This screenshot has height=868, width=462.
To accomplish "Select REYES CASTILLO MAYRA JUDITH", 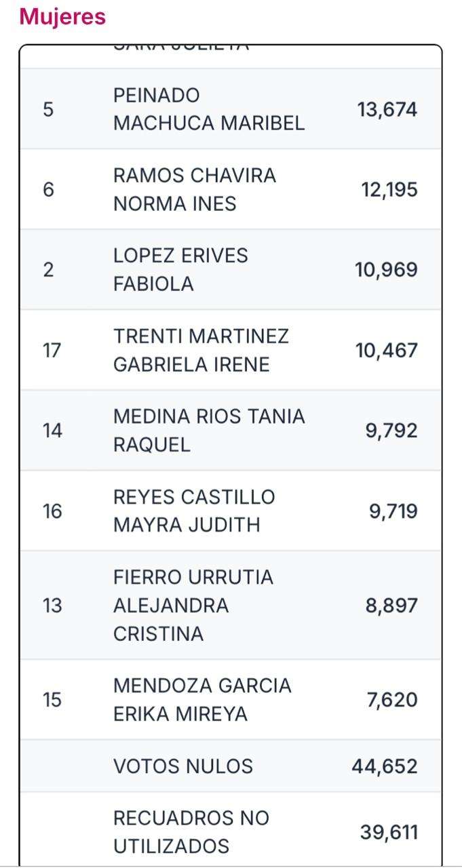I will pos(193,511).
